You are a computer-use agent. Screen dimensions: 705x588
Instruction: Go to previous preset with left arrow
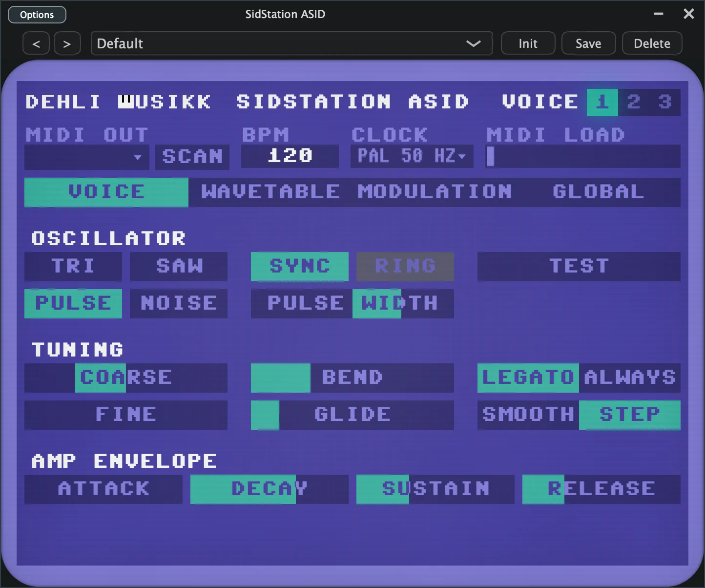36,43
